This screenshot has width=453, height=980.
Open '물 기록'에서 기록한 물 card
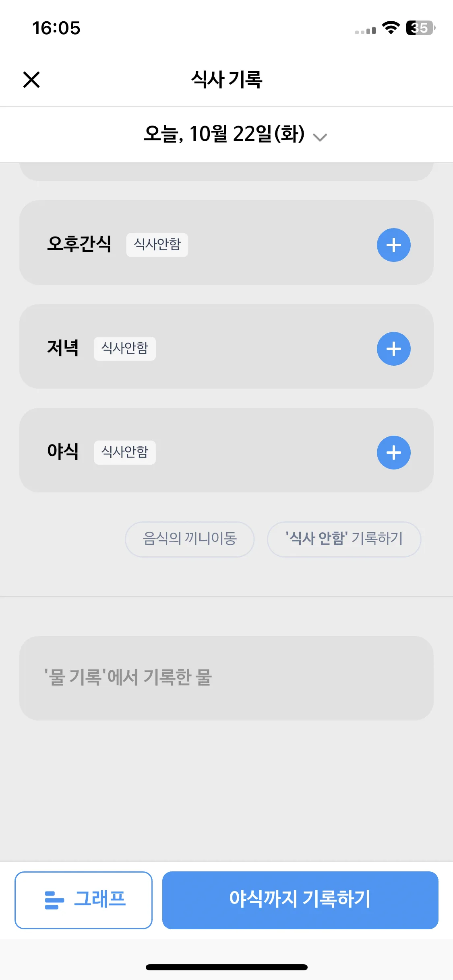(226, 678)
